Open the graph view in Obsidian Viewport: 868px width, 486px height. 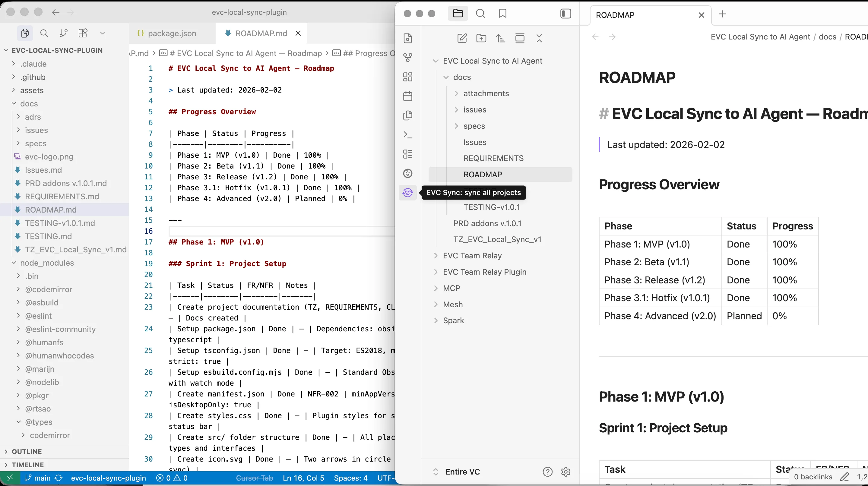pos(408,58)
